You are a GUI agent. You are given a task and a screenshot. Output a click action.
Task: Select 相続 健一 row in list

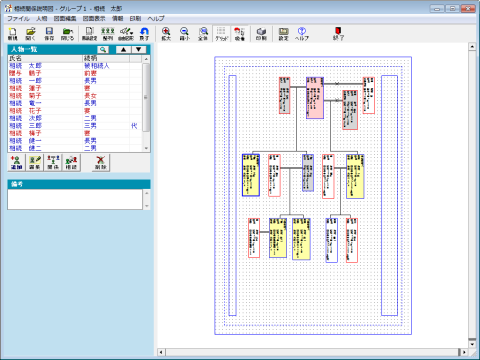75,141
